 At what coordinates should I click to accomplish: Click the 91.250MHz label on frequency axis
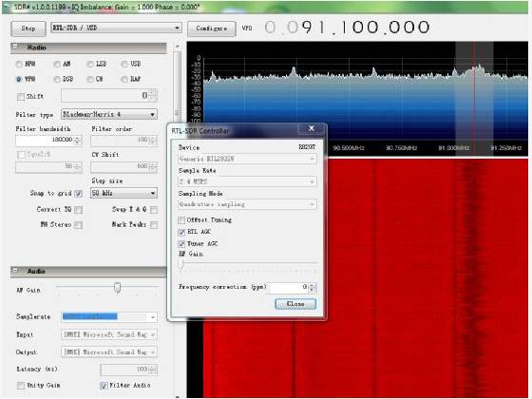pos(505,148)
